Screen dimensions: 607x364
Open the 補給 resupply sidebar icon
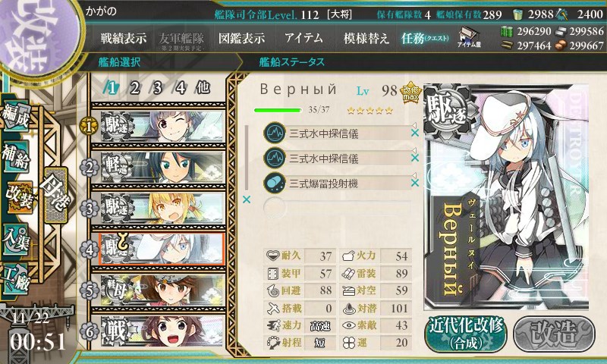click(15, 156)
